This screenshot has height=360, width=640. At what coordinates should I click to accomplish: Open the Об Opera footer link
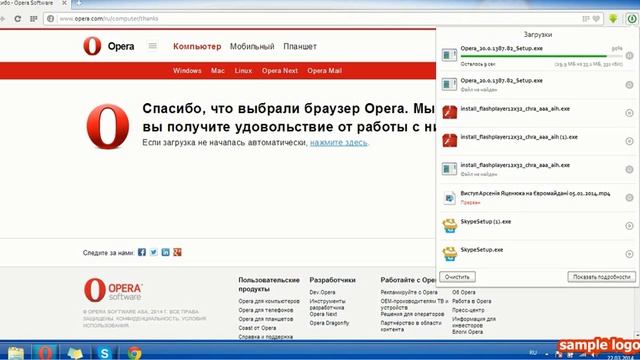pos(464,292)
